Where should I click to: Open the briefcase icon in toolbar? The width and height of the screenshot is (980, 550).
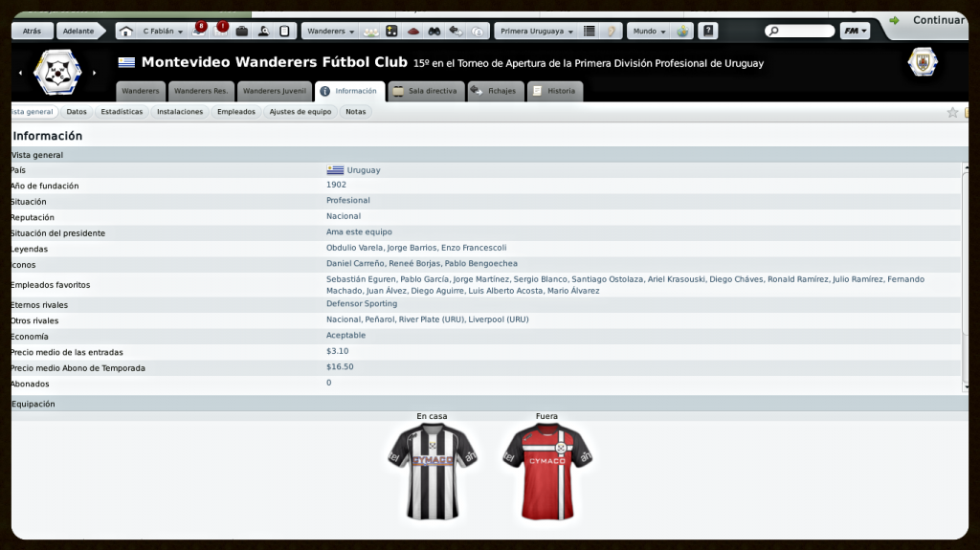click(242, 32)
